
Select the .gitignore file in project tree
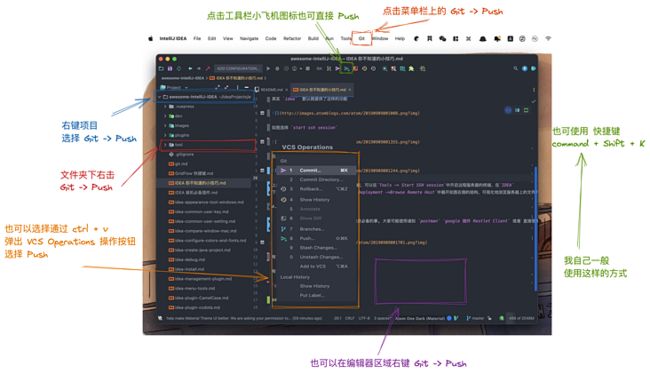coord(181,154)
